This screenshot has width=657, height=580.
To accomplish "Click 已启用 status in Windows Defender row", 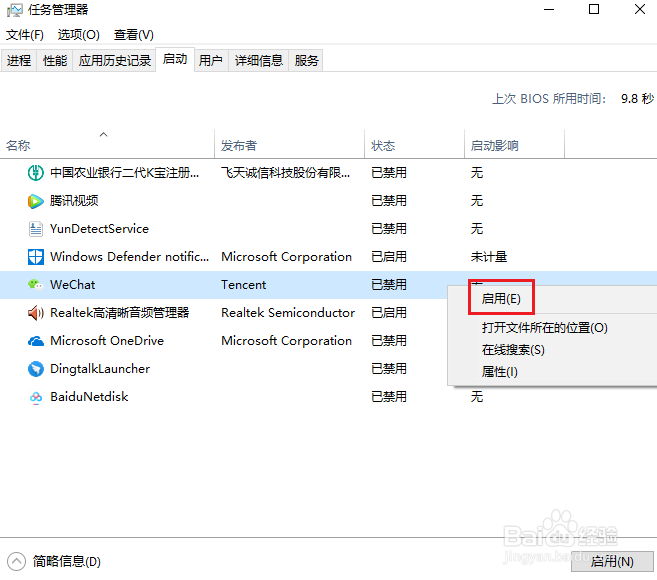I will (389, 256).
